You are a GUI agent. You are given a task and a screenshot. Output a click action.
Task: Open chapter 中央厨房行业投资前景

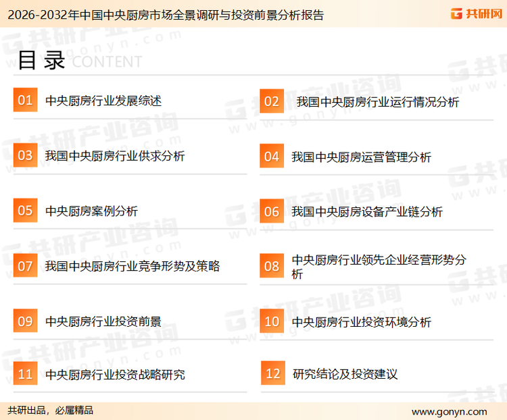click(x=103, y=321)
